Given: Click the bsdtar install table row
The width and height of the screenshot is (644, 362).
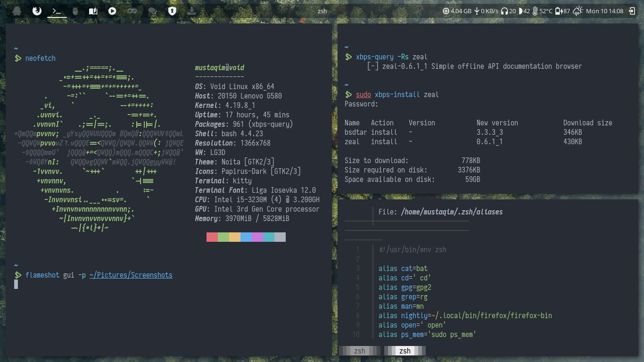Looking at the screenshot, I should pos(463,132).
